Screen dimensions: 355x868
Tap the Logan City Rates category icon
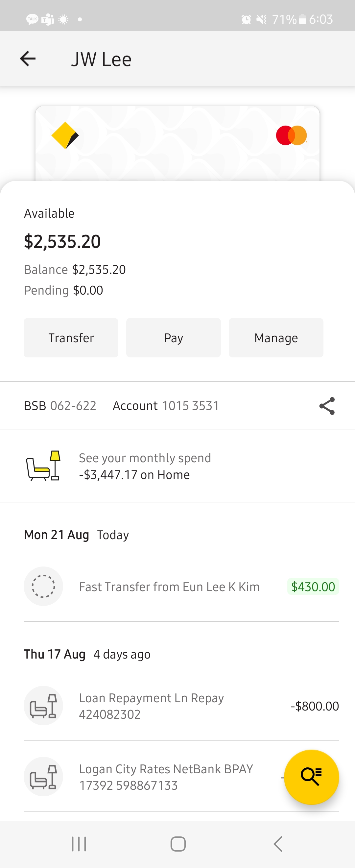point(43,777)
